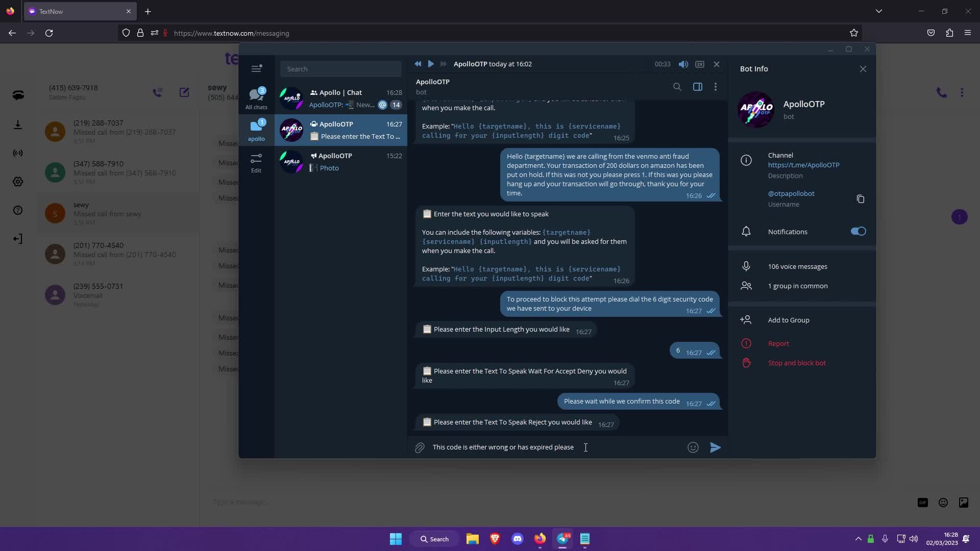Skip the voice message forward
This screenshot has height=551, width=980.
tap(444, 64)
